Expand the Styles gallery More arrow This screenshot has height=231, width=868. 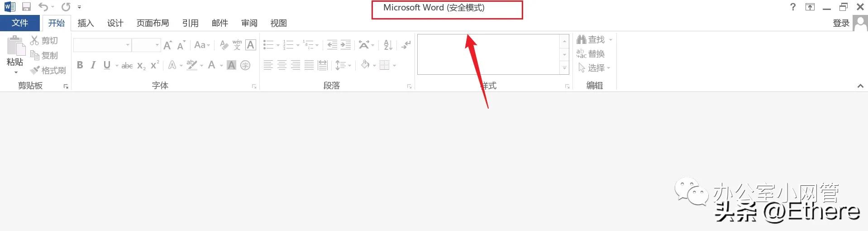(x=564, y=68)
